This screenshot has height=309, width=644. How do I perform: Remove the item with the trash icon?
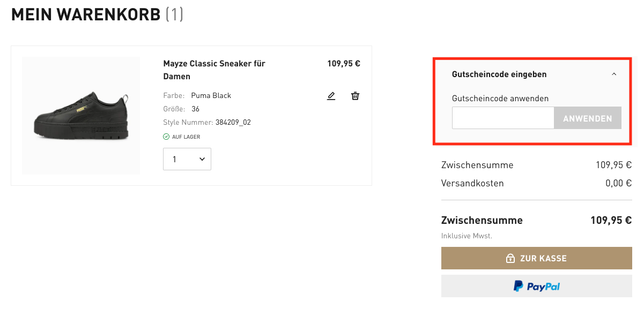point(355,96)
